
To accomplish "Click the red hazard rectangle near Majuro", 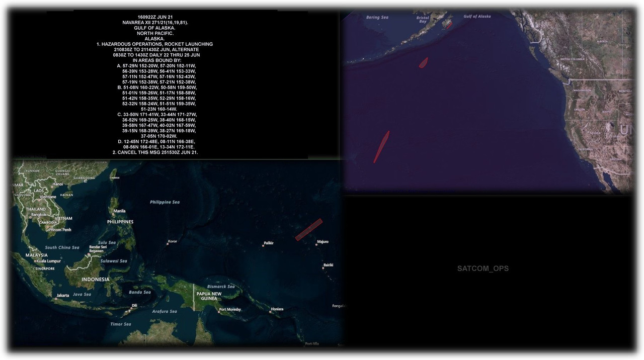I will click(308, 230).
